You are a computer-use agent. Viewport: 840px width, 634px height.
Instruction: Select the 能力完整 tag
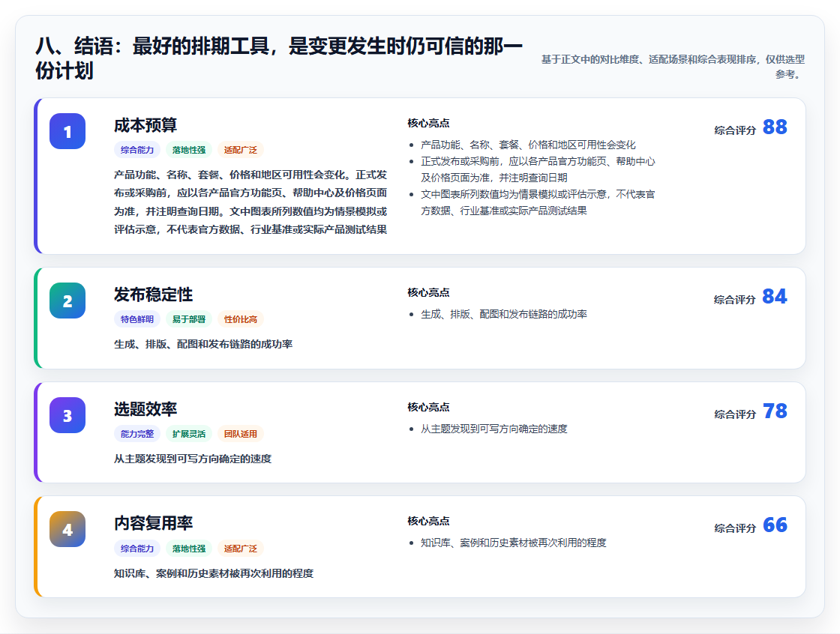coord(137,434)
